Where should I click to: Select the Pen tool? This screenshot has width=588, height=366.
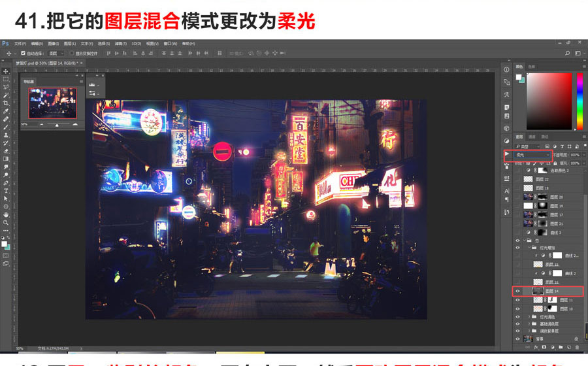(6, 183)
